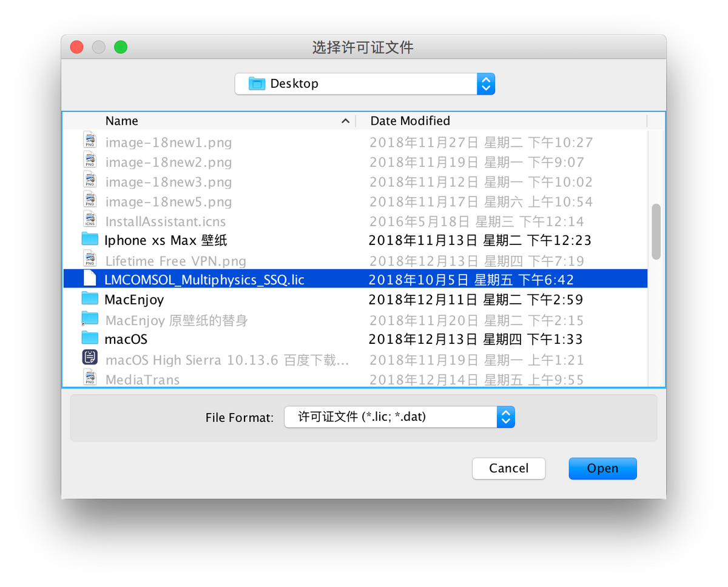The image size is (728, 587).
Task: Click the PNG icon of image-18new5.png
Action: pos(90,200)
